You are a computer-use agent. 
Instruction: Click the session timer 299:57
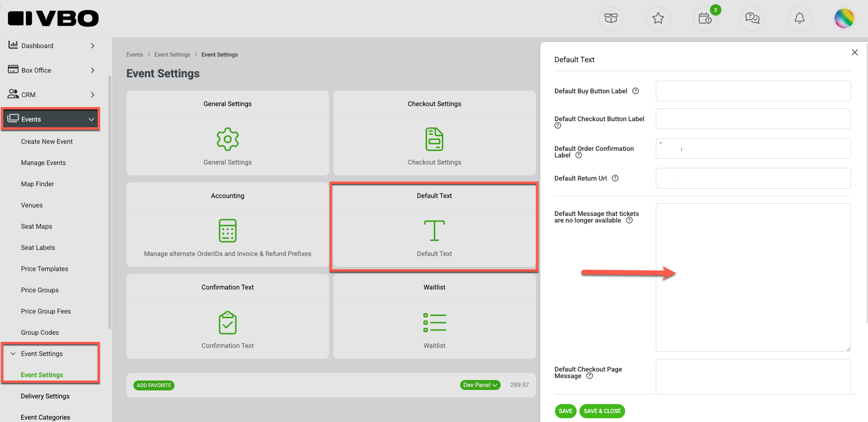(519, 385)
